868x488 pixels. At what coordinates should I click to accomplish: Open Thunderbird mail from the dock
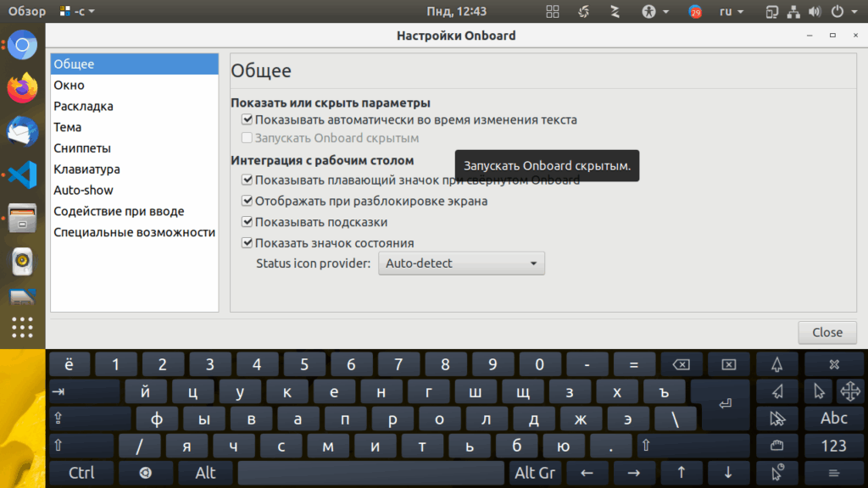(x=22, y=131)
